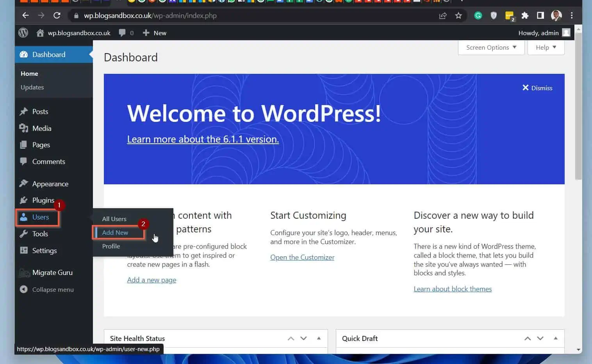Open the Appearance menu

pos(54,184)
